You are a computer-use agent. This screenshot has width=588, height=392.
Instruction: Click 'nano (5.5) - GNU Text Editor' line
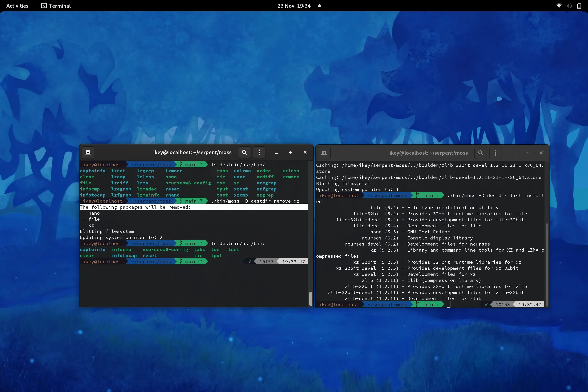click(x=410, y=232)
